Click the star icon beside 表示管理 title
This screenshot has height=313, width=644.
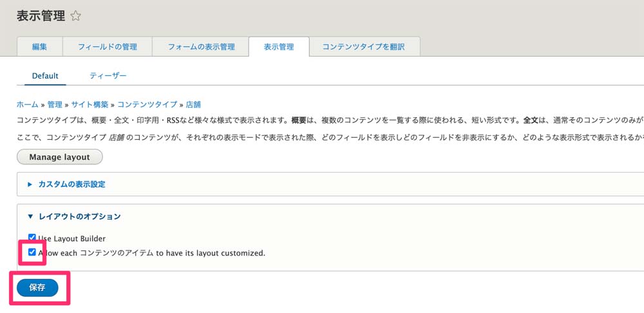coord(75,16)
